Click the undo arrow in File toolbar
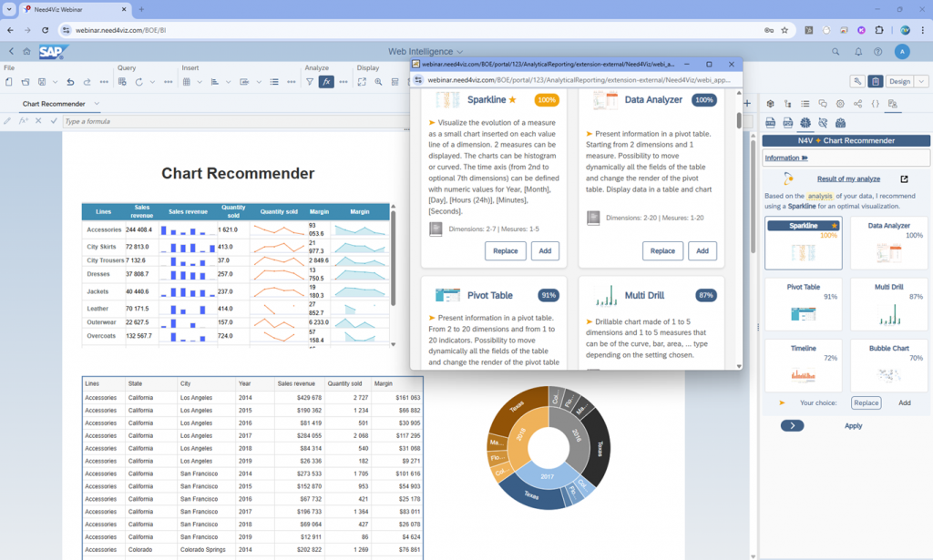 tap(70, 82)
